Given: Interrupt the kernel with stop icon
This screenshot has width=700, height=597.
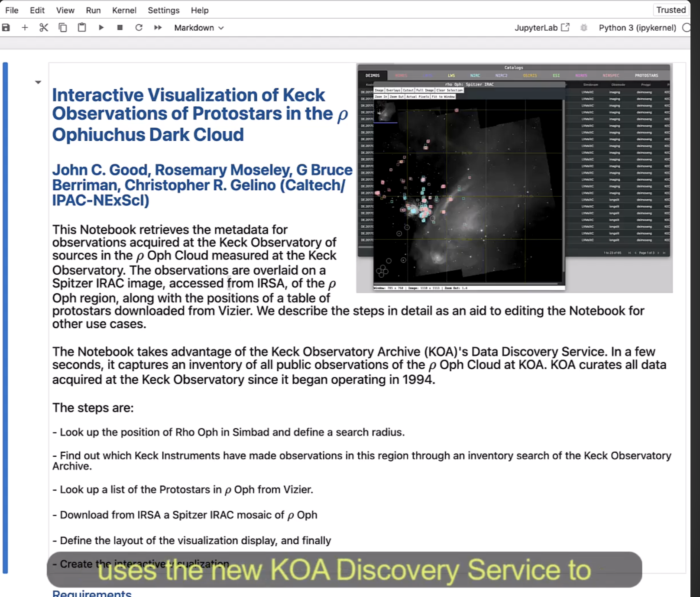Looking at the screenshot, I should point(120,28).
